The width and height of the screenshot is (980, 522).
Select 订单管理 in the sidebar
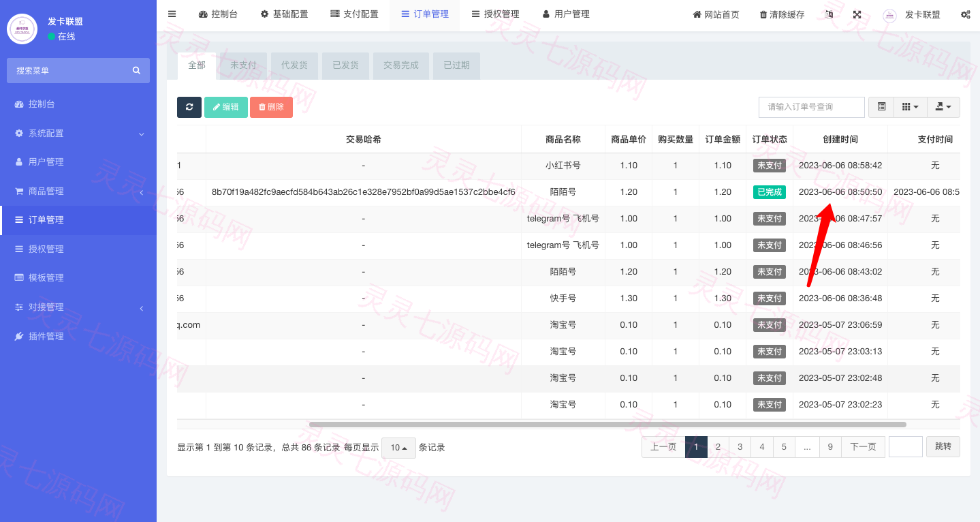tap(78, 220)
